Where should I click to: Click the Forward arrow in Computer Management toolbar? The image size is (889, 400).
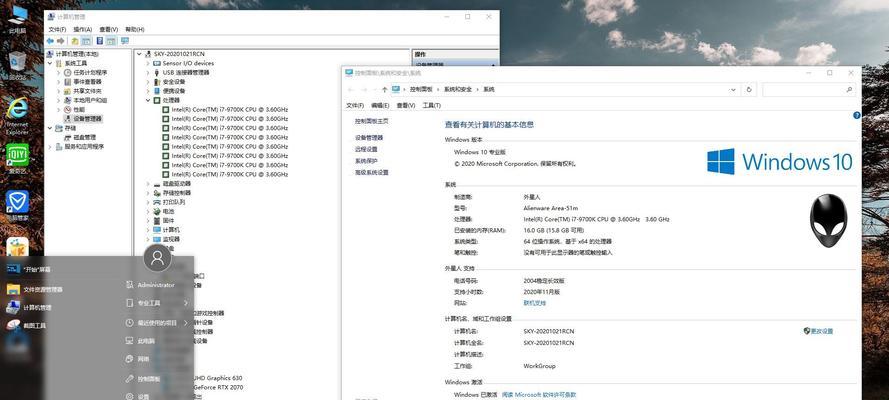pos(61,41)
